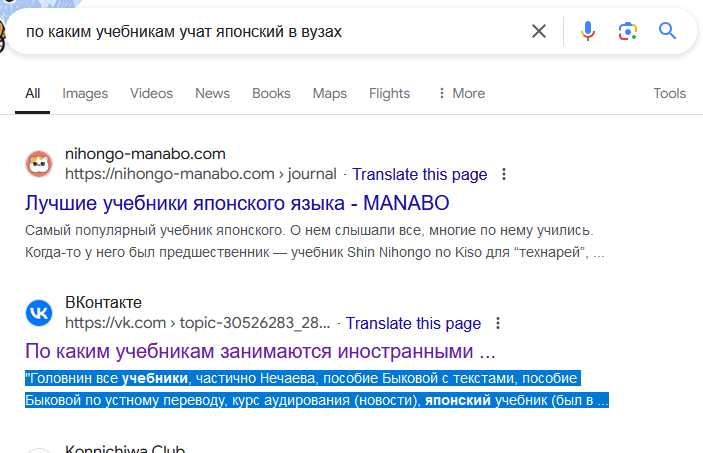
Task: Click the ВКонтакте site name
Action: (104, 303)
